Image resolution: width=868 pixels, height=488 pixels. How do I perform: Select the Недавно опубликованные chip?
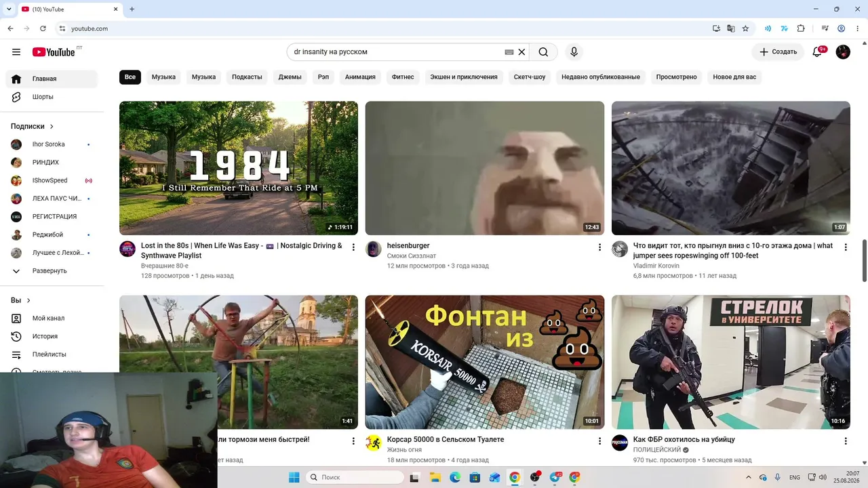[601, 77]
